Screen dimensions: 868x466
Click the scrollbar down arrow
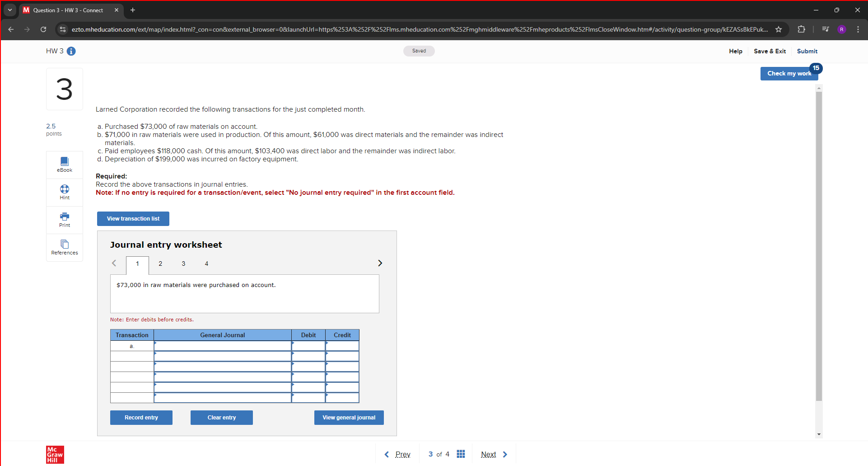[819, 434]
